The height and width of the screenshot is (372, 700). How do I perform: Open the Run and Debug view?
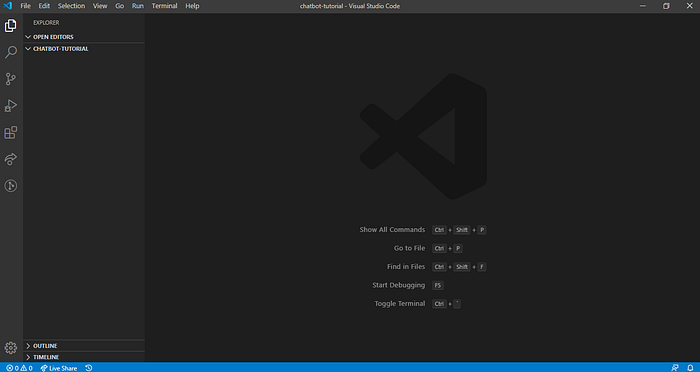(11, 106)
